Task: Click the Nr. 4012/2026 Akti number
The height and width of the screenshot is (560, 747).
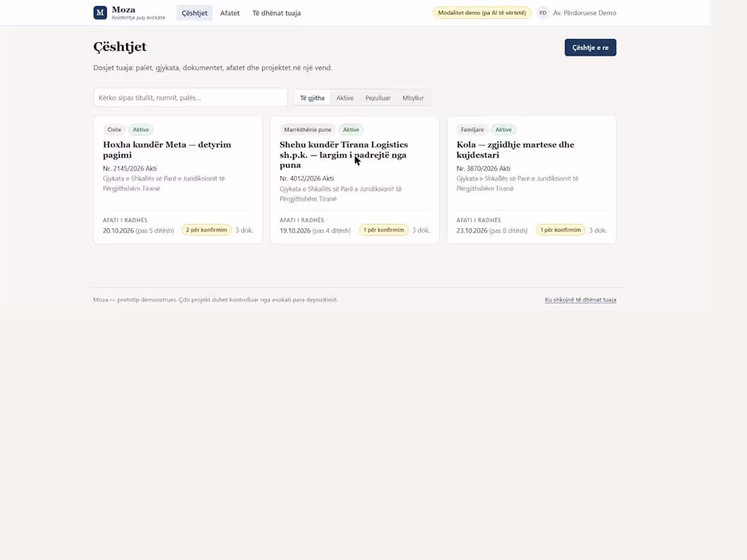Action: click(x=306, y=179)
